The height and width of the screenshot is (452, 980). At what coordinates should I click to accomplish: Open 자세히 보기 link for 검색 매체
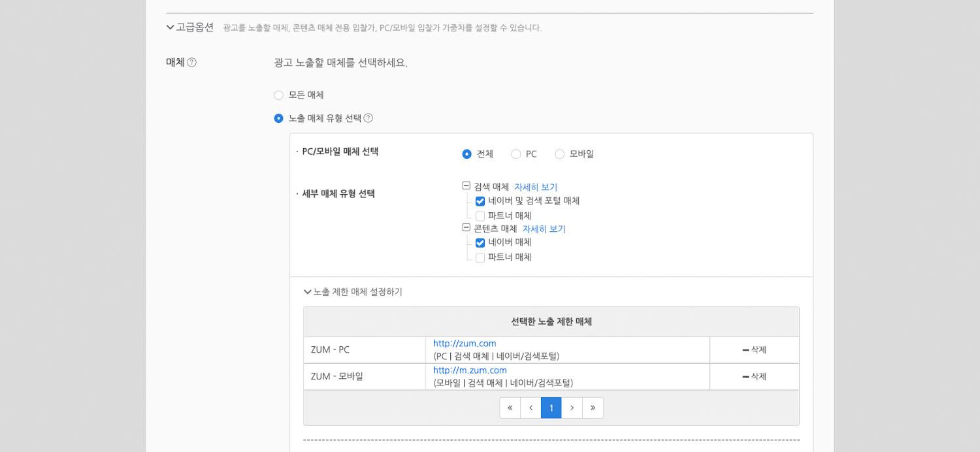point(535,187)
